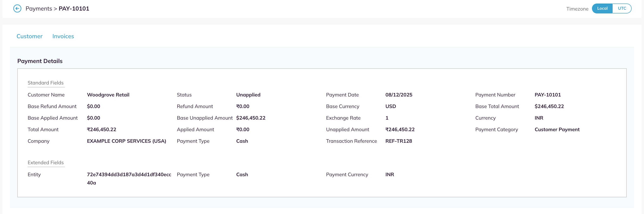Screen dimensions: 644x214
Task: Select Cash under Extended Fields
Action: (242, 175)
